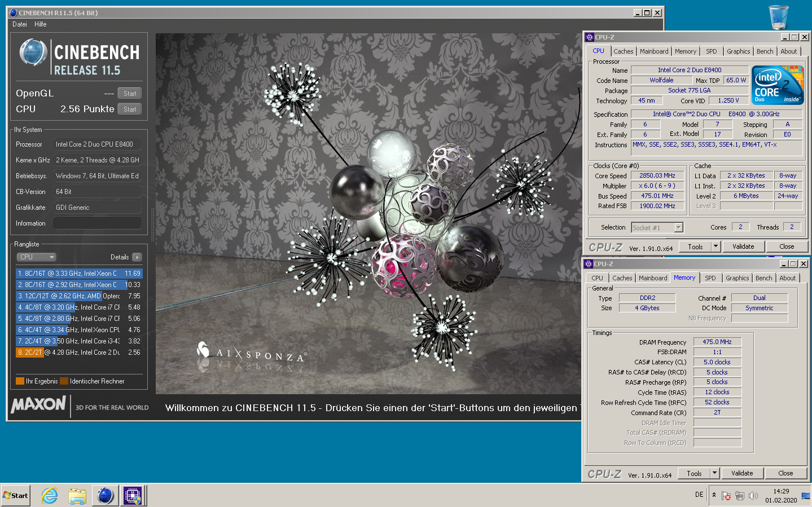This screenshot has height=507, width=812.
Task: Click the lower CPU-Z title bar icon
Action: click(x=589, y=264)
